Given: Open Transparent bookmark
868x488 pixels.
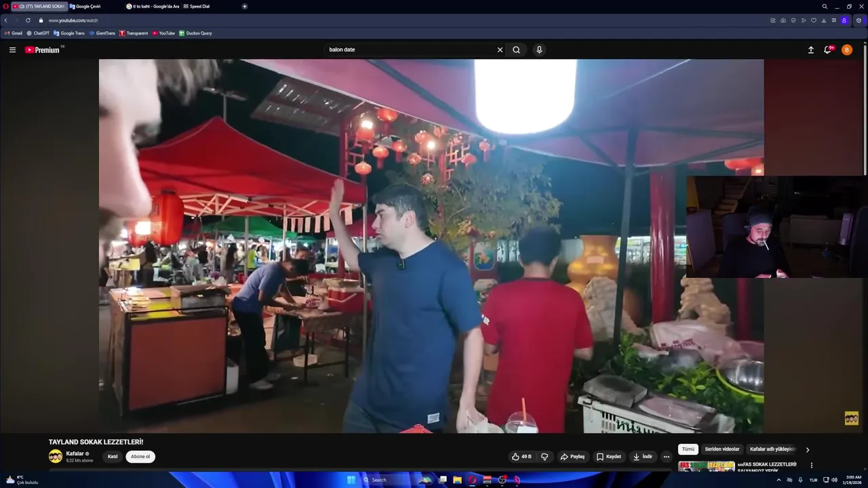Looking at the screenshot, I should pos(134,33).
